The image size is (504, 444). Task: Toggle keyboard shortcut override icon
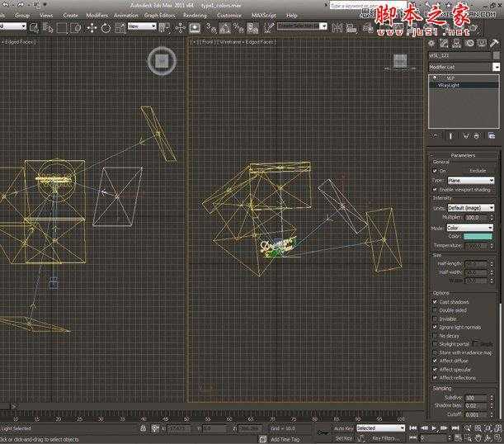(x=195, y=28)
